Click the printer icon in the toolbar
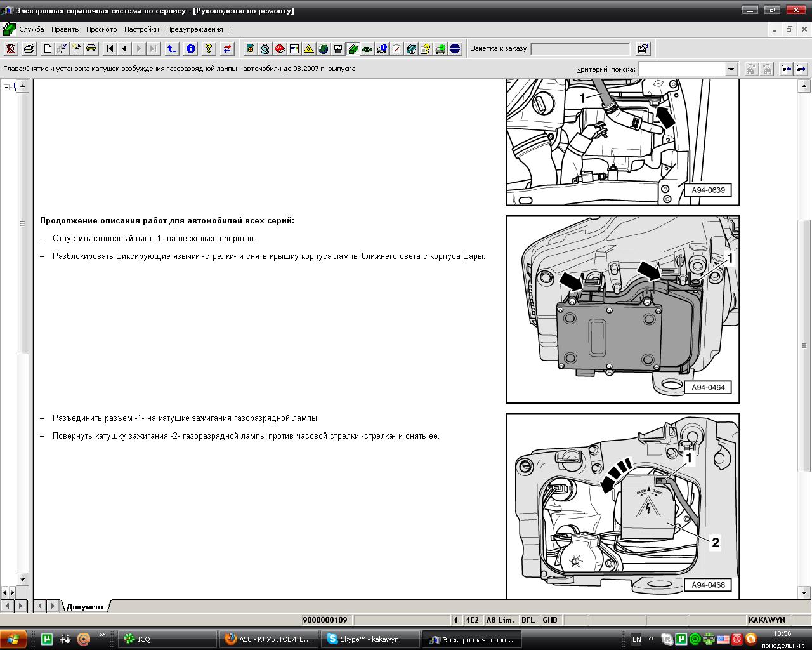The image size is (812, 650). (29, 49)
